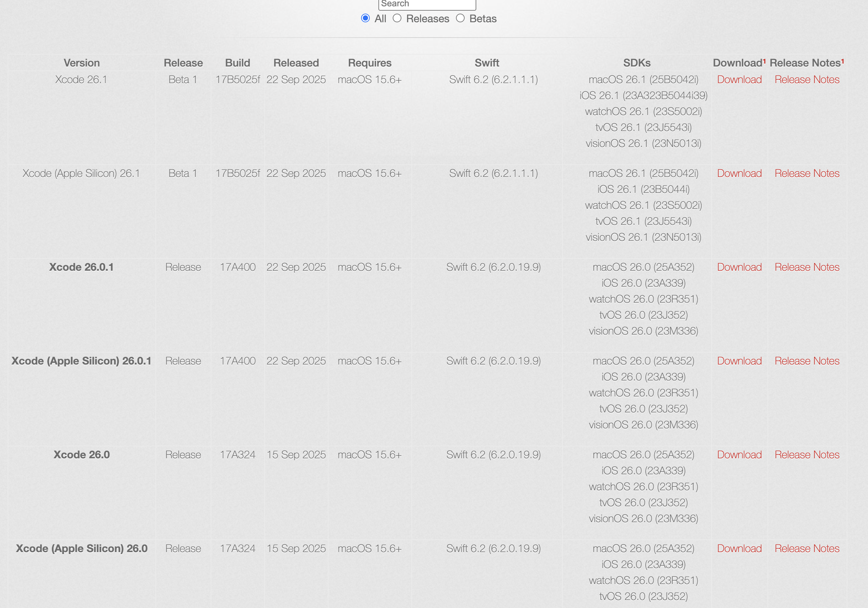
Task: Download Xcode 26.1 Beta 1
Action: (x=739, y=80)
